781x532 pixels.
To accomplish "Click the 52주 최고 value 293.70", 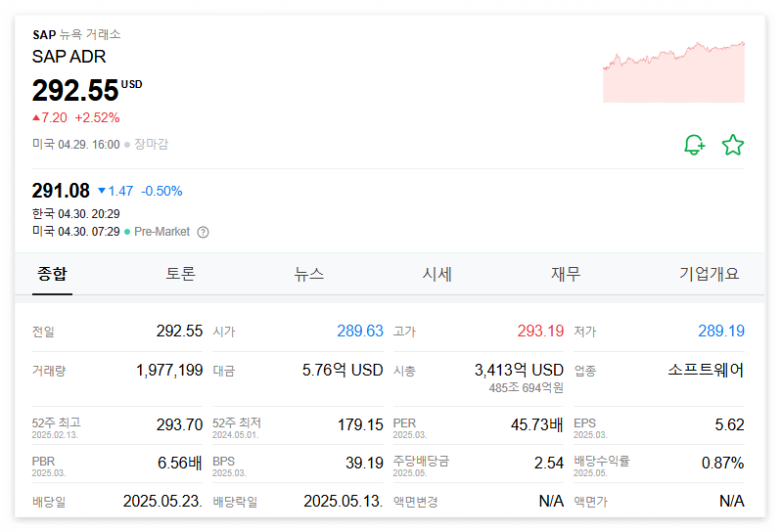I will [180, 425].
